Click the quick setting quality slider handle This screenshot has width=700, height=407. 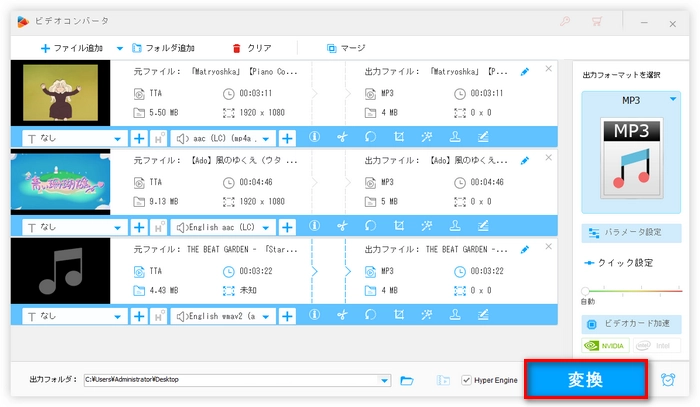point(585,291)
